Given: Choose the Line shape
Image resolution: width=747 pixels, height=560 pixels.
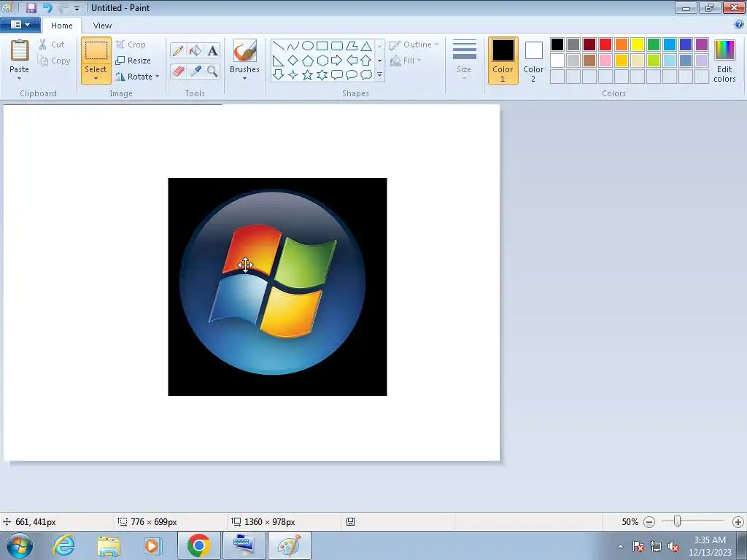Looking at the screenshot, I should (x=278, y=46).
